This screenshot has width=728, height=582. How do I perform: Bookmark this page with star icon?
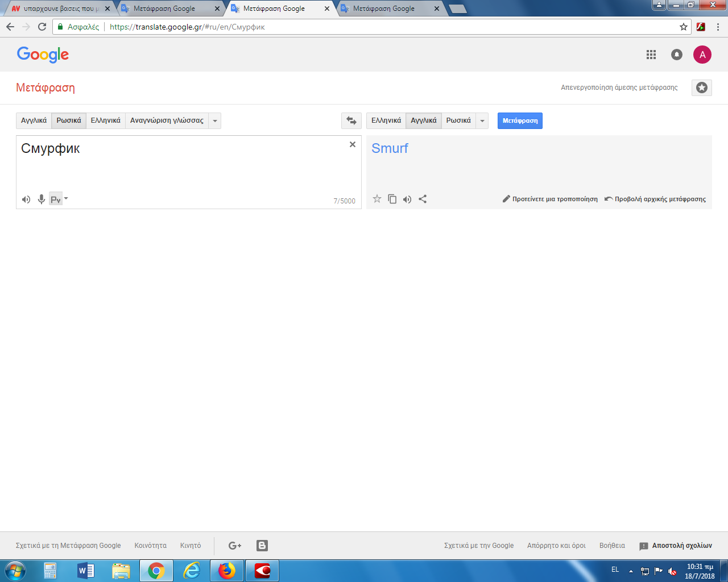pos(684,27)
